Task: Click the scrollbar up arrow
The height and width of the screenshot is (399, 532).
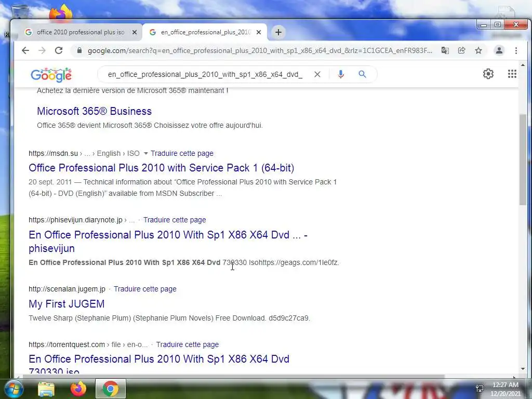Action: point(523,65)
